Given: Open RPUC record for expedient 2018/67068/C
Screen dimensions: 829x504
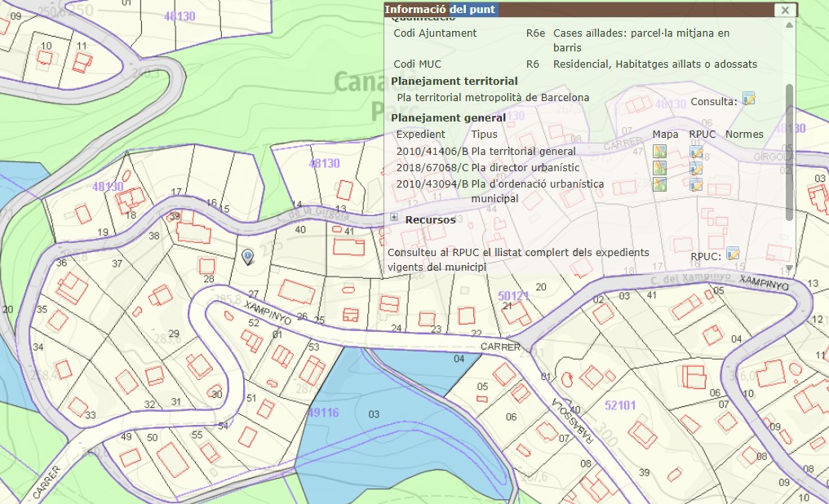Looking at the screenshot, I should (696, 167).
